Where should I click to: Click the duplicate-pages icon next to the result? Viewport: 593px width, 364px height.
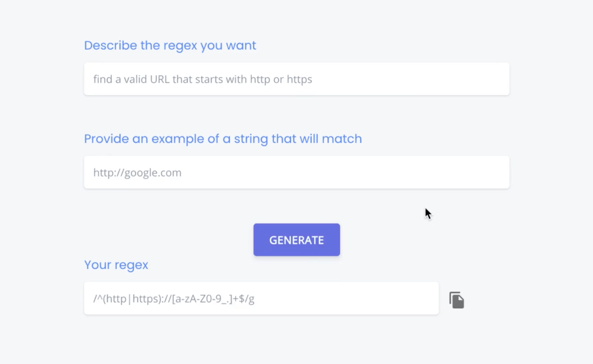pos(456,300)
